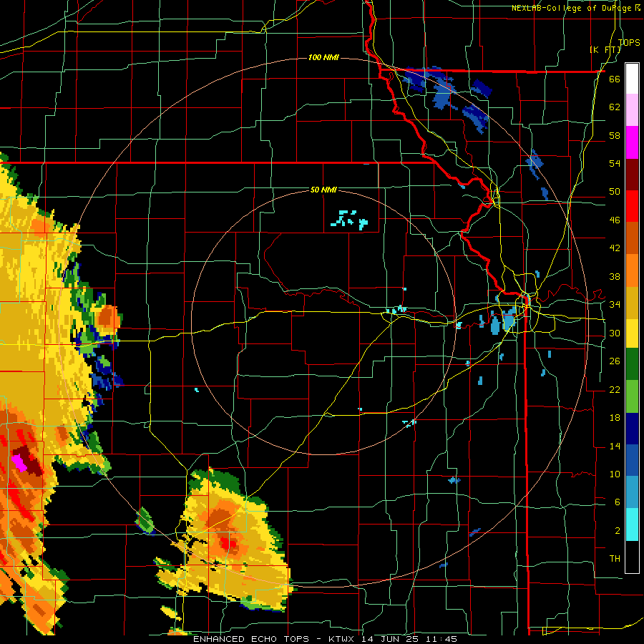Click the TOPS legend title

pos(629,42)
